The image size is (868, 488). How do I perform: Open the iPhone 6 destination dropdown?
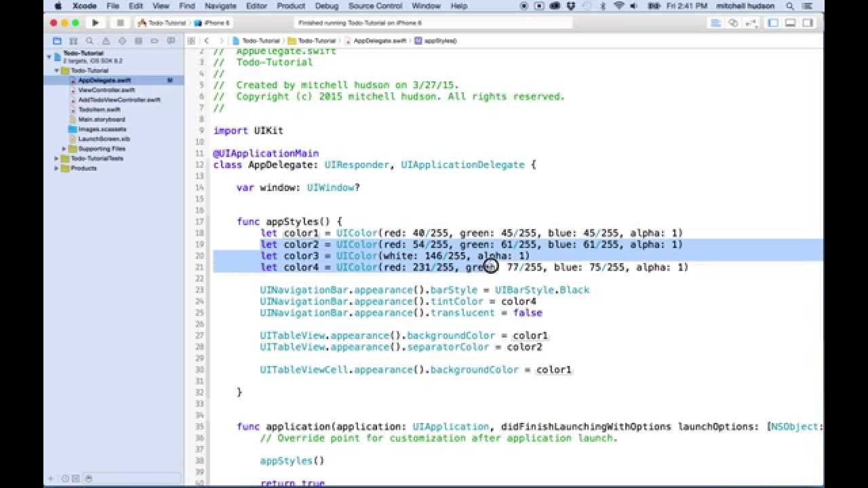pos(214,23)
